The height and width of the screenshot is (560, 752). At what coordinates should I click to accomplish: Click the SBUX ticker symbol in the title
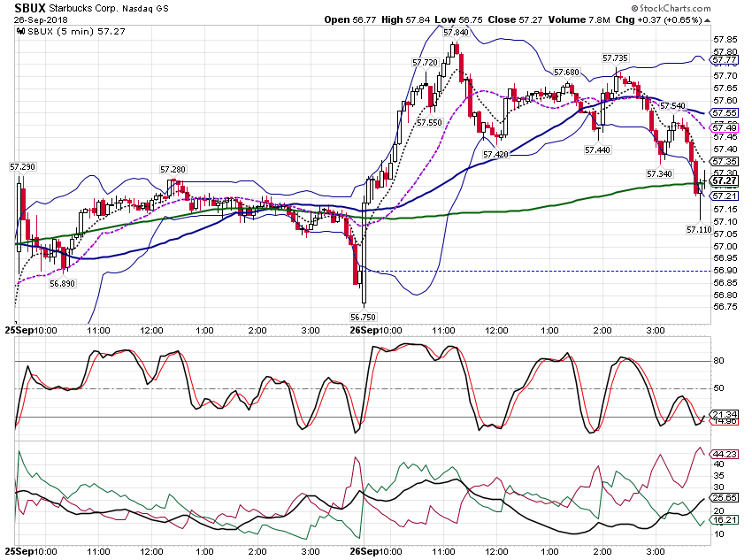[30, 8]
